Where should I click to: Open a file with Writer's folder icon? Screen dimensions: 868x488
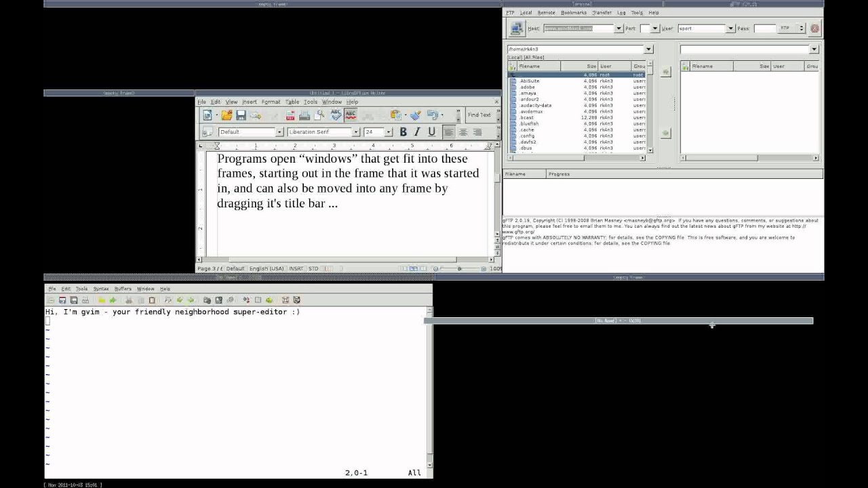(x=226, y=115)
